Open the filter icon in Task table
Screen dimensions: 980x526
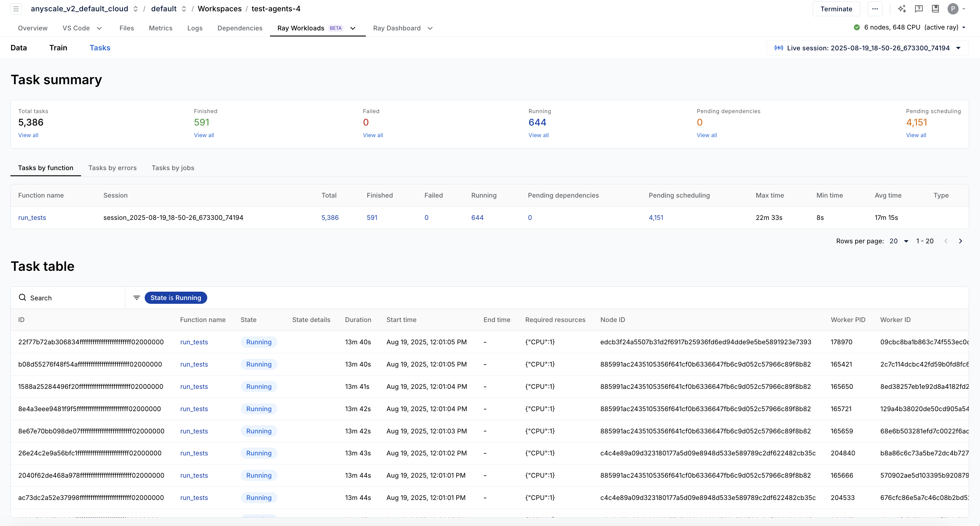click(x=136, y=297)
